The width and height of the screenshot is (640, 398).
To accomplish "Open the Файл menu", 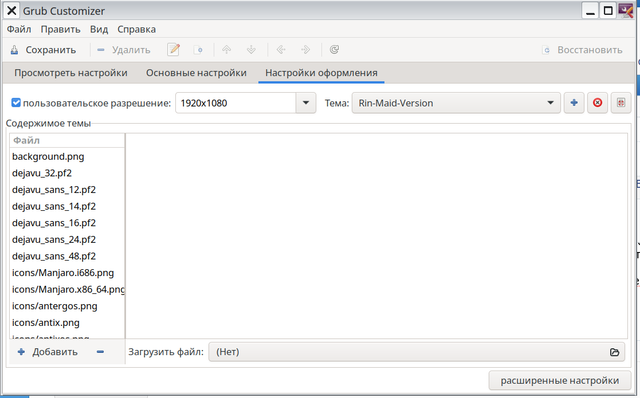I will coord(19,29).
